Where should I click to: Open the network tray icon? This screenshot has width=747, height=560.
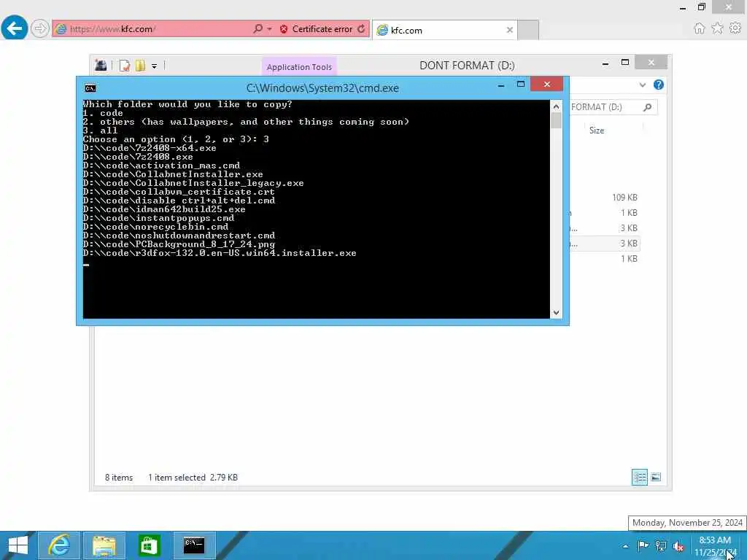tap(661, 545)
